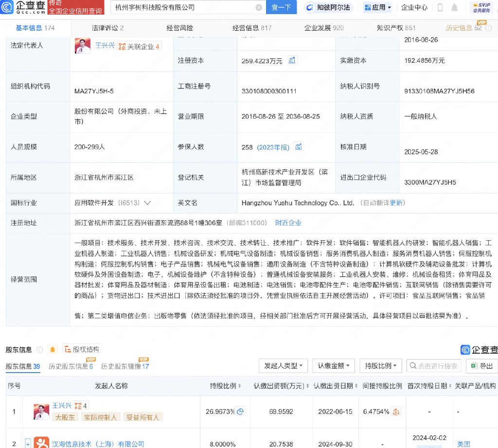The image size is (498, 448).
Task: Open 汉海信息技术（上海）有限公司 link
Action: (x=98, y=444)
